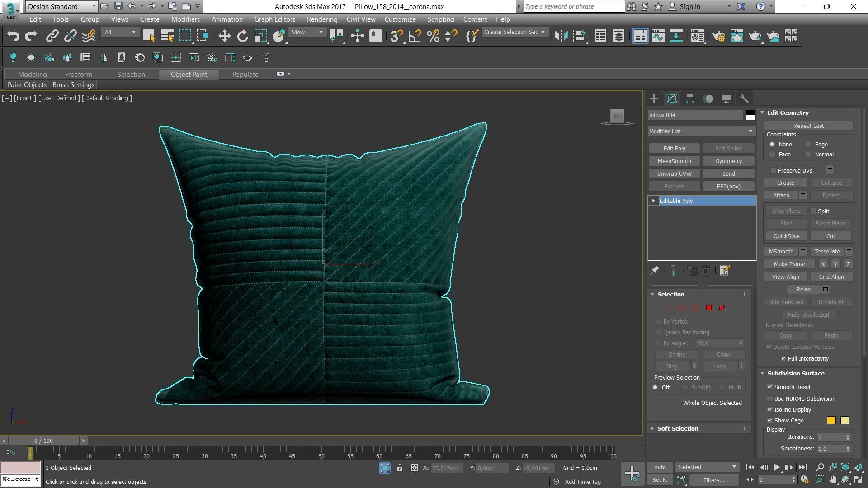Activate the Select and Link tool

pos(52,36)
